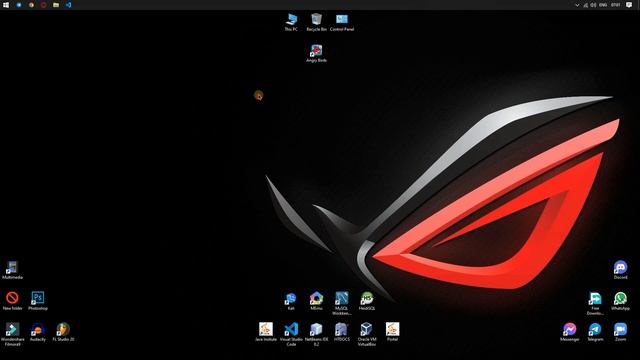Select the MEmu emulator shortcut

tap(316, 301)
